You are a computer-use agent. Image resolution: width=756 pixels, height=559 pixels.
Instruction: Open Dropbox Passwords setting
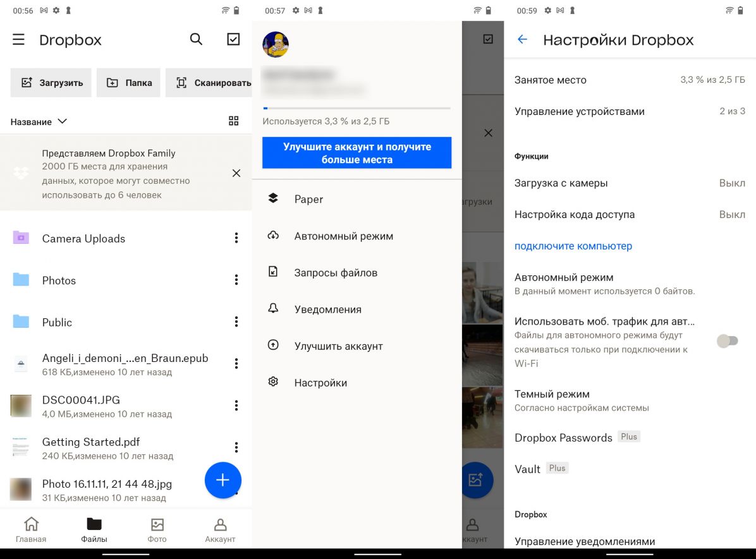point(630,438)
